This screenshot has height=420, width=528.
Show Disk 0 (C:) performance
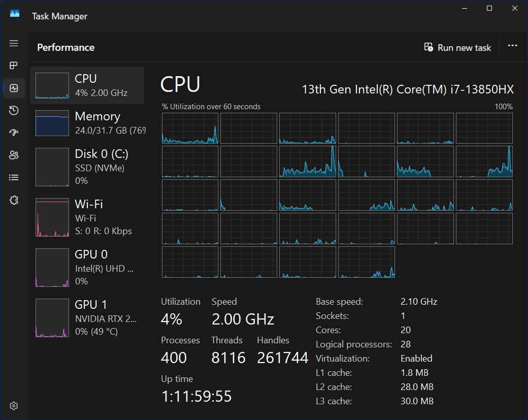coord(87,167)
